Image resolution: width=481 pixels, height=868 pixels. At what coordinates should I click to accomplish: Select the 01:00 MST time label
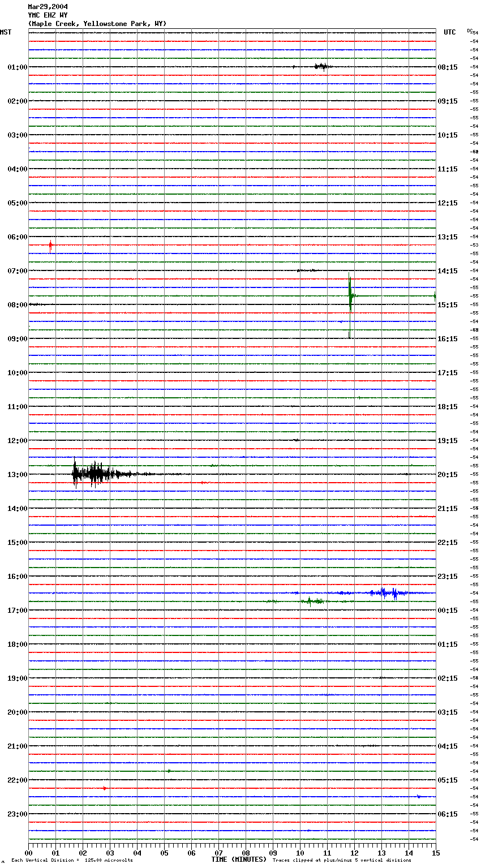pyautogui.click(x=18, y=67)
